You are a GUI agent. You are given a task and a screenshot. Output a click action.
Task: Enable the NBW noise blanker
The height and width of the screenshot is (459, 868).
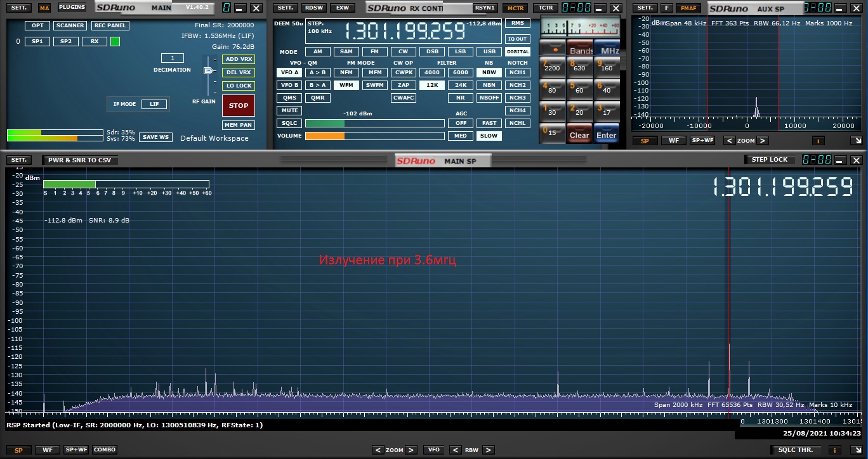489,72
